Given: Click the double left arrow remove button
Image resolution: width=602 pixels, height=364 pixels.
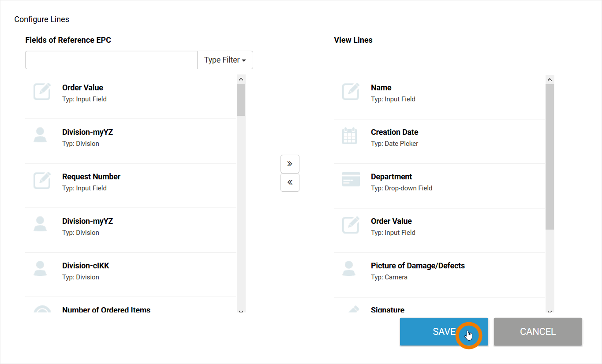Looking at the screenshot, I should coord(290,182).
